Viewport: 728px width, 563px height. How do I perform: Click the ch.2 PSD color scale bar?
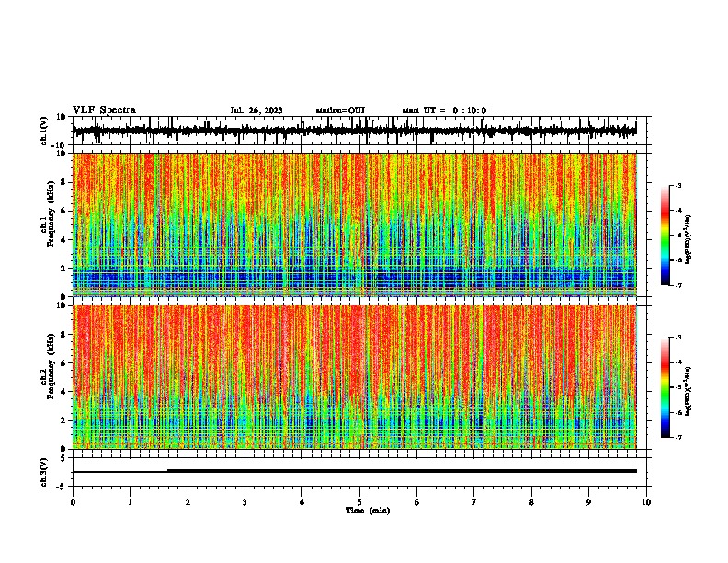coord(665,387)
